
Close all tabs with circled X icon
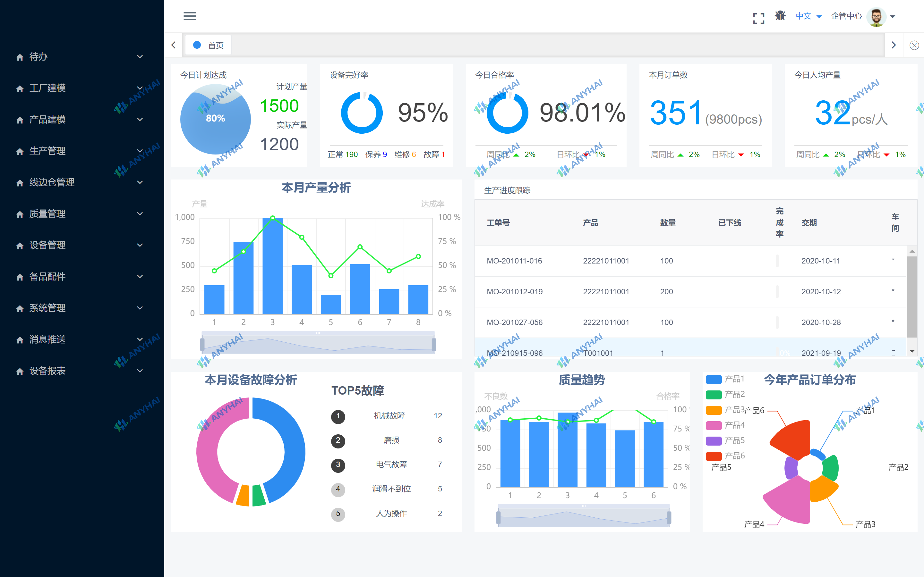click(914, 46)
